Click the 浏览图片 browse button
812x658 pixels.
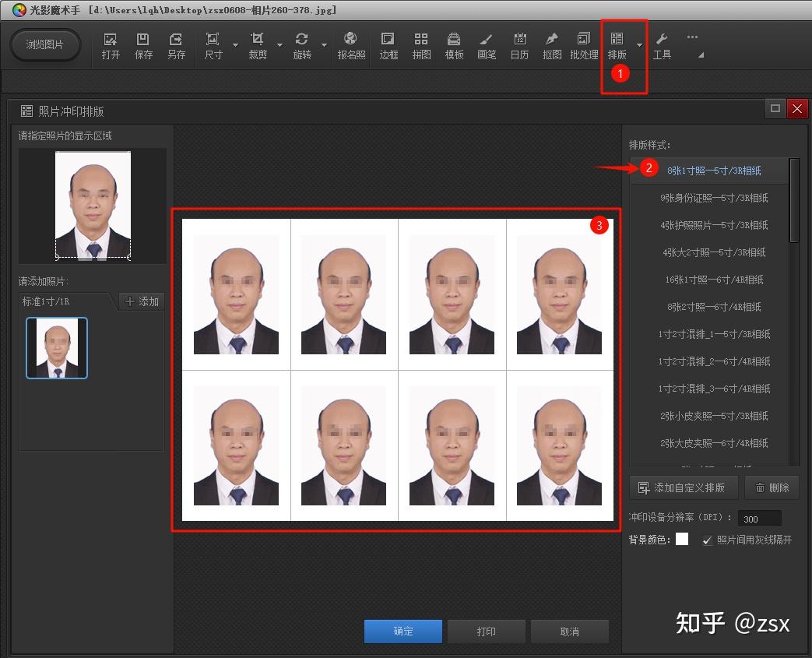45,44
